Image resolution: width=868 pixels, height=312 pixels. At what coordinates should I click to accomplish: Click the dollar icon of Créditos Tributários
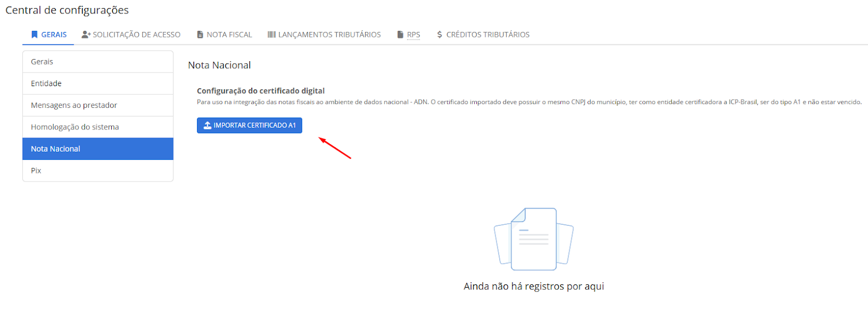(x=439, y=35)
